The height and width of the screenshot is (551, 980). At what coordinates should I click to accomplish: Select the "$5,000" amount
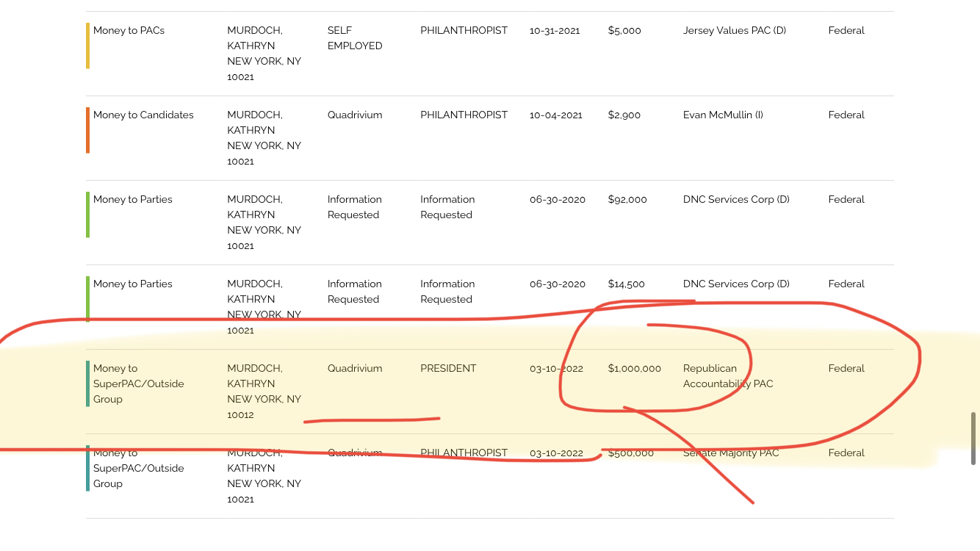[624, 31]
